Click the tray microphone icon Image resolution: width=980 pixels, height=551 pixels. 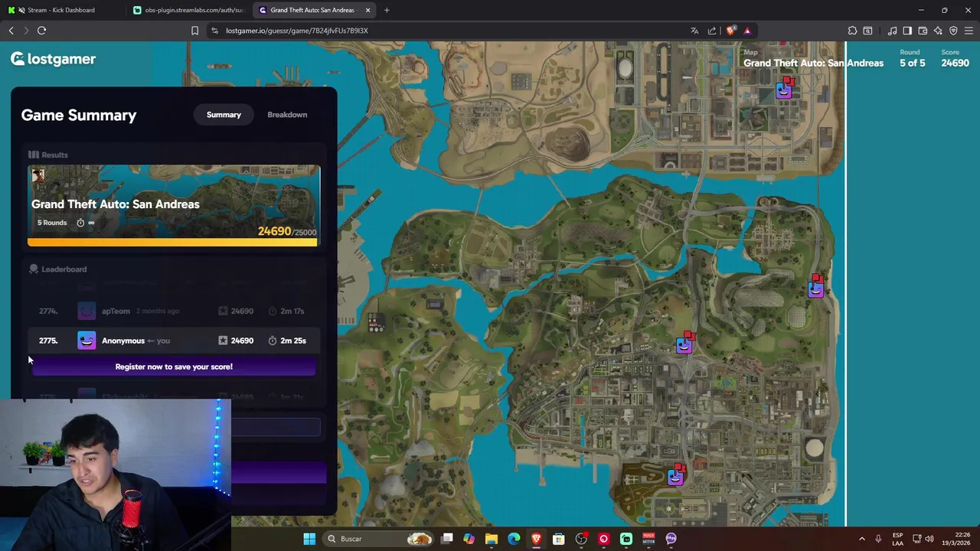(878, 539)
